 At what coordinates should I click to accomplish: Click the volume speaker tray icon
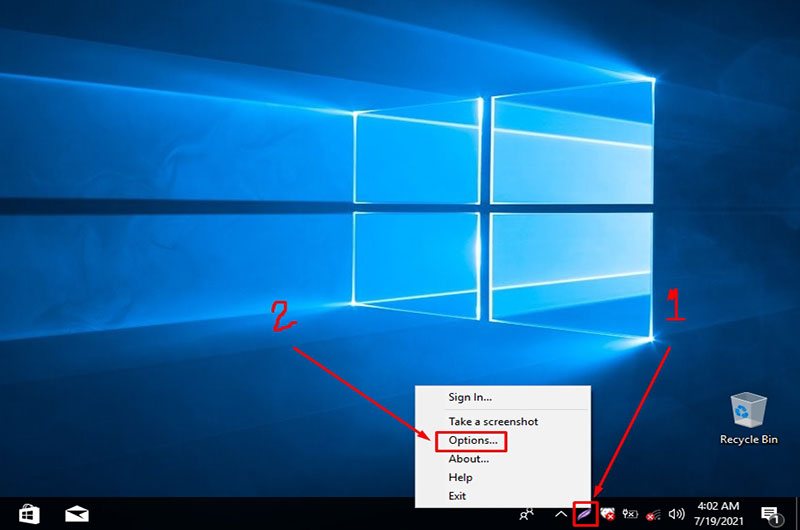(677, 514)
